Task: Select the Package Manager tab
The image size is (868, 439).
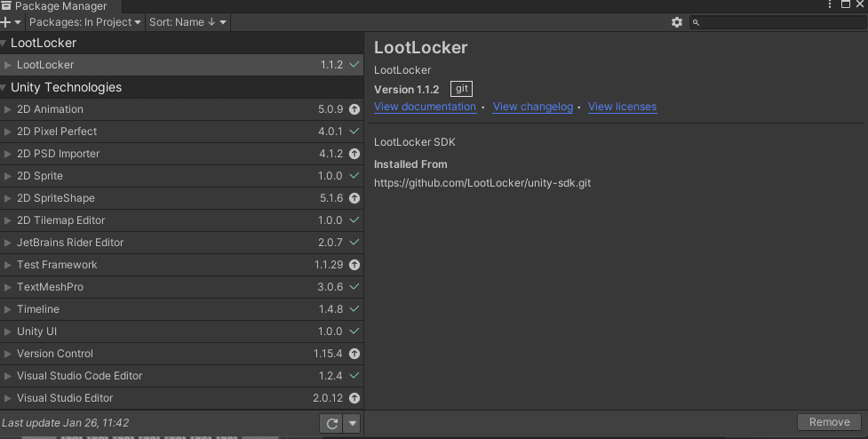Action: (x=53, y=6)
